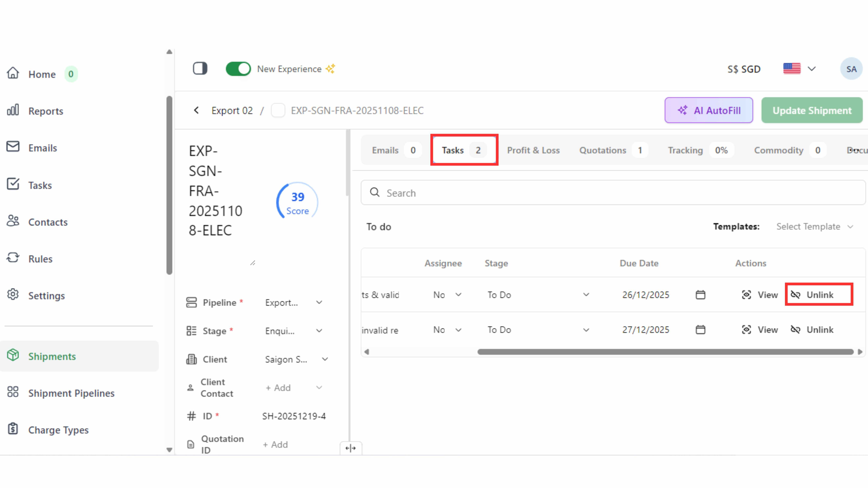Open Stage dropdown for 27/12/2025 task
The width and height of the screenshot is (868, 488).
(x=537, y=330)
